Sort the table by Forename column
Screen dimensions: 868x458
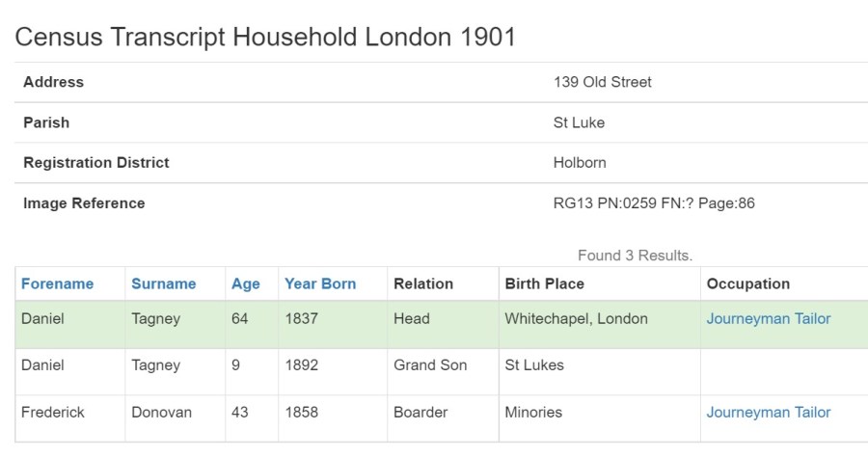pos(57,283)
